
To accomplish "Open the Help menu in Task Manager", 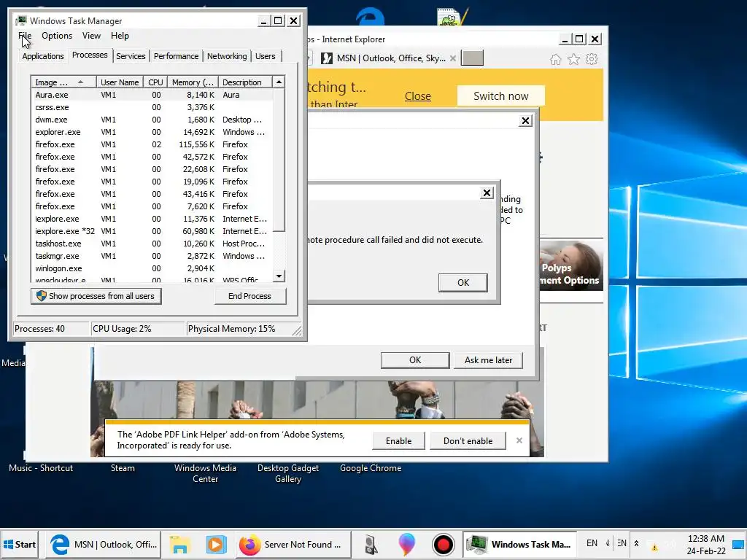I will 120,36.
